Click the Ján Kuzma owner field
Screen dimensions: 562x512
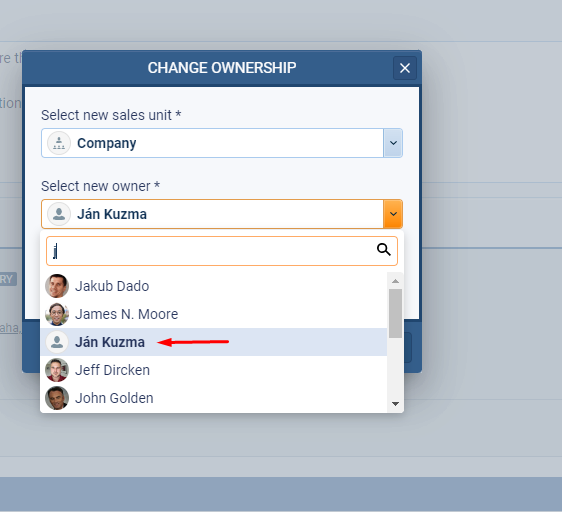click(222, 214)
